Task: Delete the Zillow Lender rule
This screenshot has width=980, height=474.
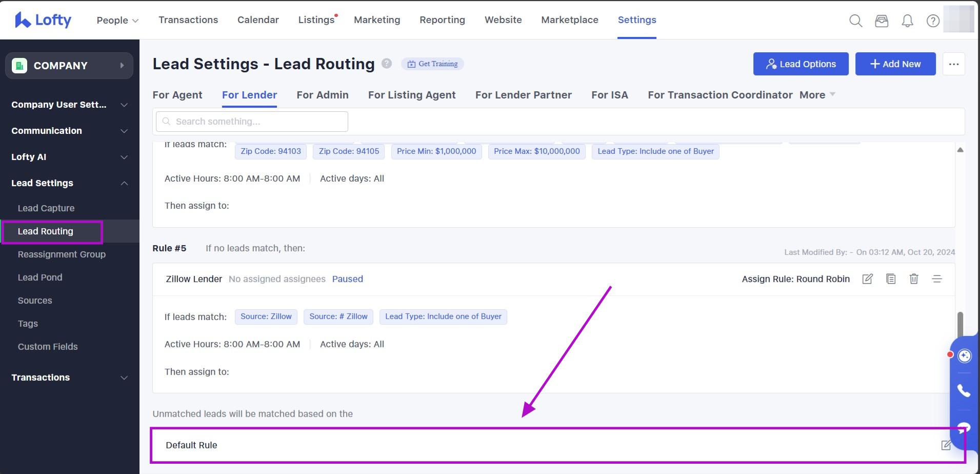Action: 914,279
